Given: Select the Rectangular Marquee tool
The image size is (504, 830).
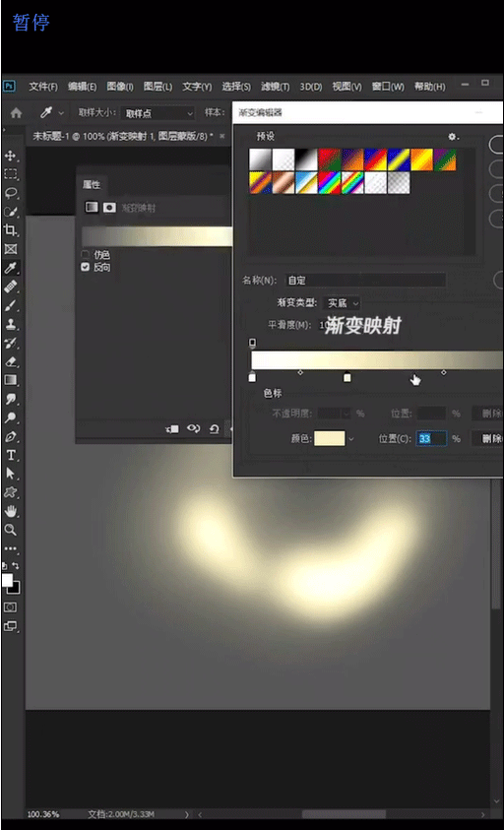Looking at the screenshot, I should 10,174.
